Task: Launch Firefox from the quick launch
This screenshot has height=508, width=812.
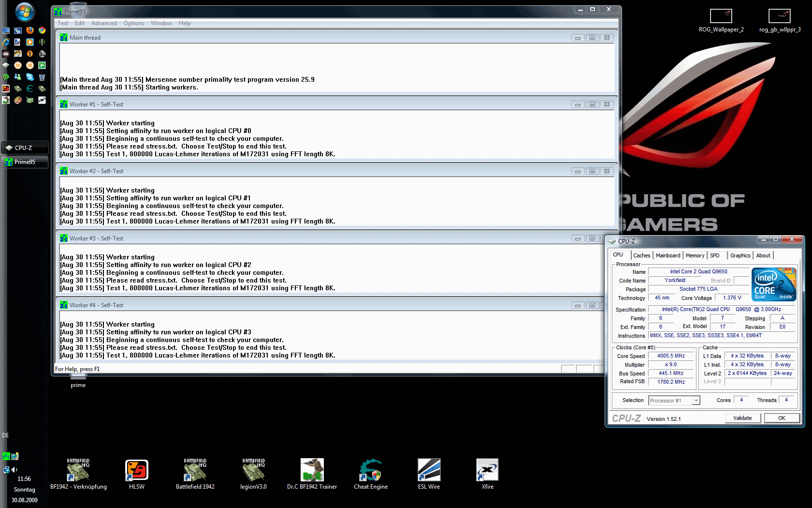Action: pos(30,30)
